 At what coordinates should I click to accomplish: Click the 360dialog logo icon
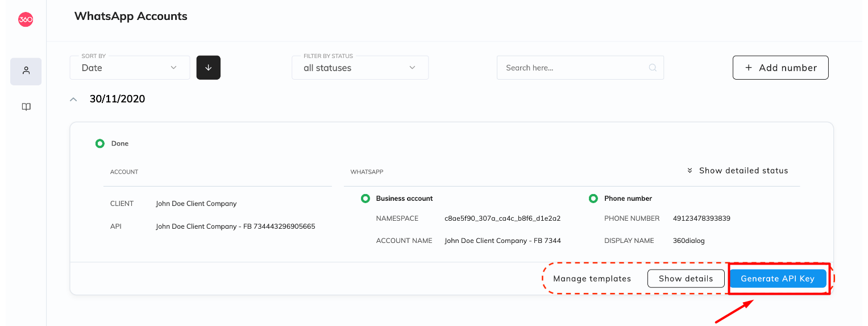click(x=26, y=19)
